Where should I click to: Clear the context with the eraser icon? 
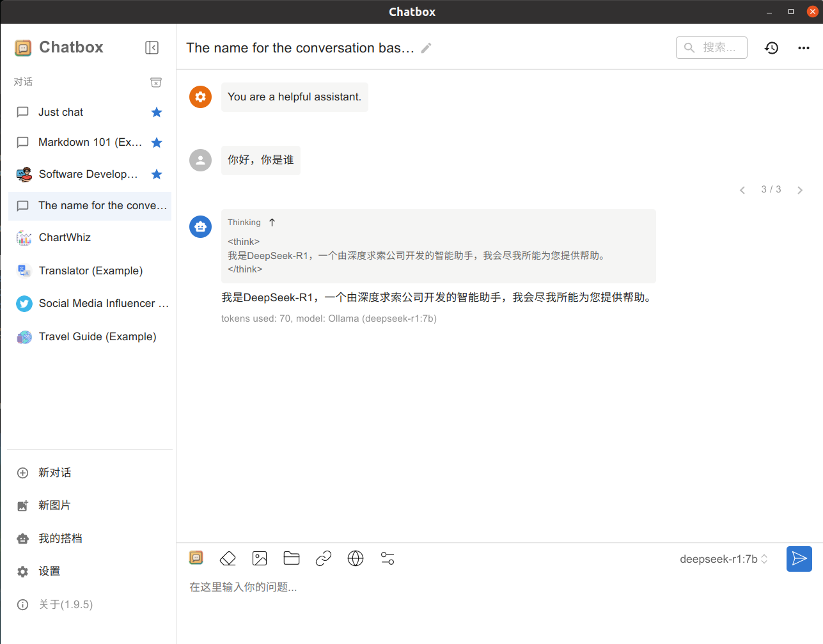(228, 558)
